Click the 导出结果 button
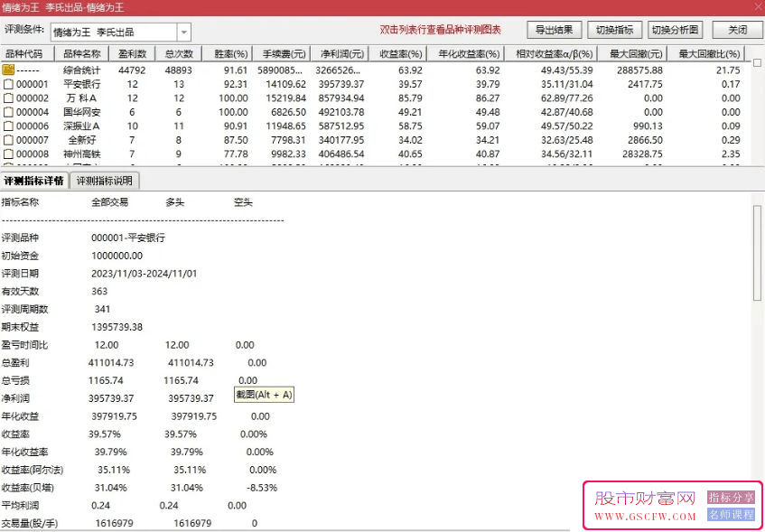Image resolution: width=765 pixels, height=532 pixels. 555,31
